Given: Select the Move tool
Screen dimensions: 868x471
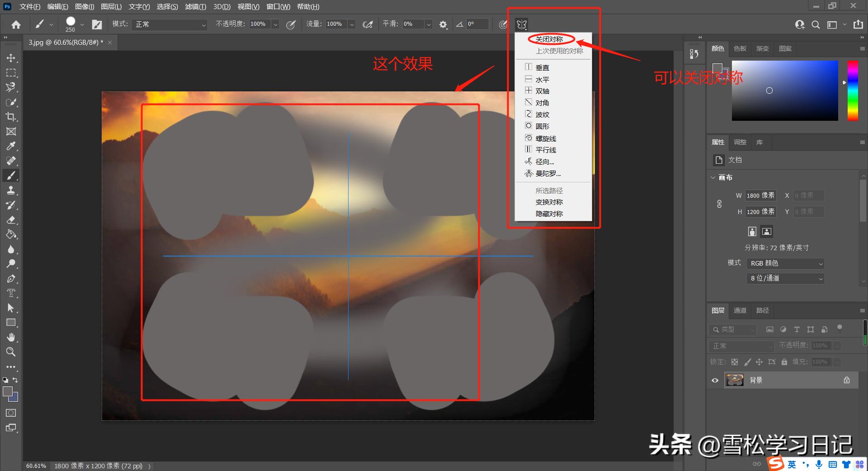Looking at the screenshot, I should (11, 57).
